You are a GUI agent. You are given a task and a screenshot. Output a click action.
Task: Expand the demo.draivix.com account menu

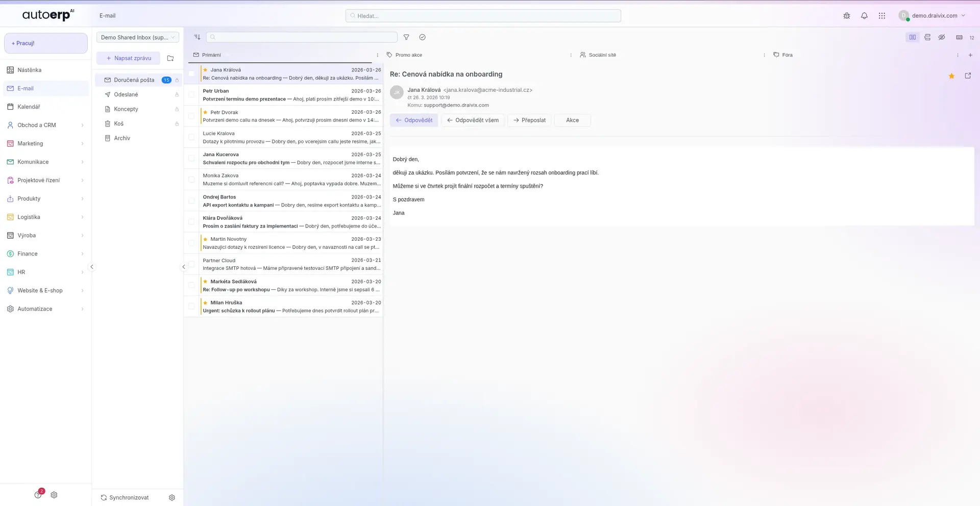934,15
